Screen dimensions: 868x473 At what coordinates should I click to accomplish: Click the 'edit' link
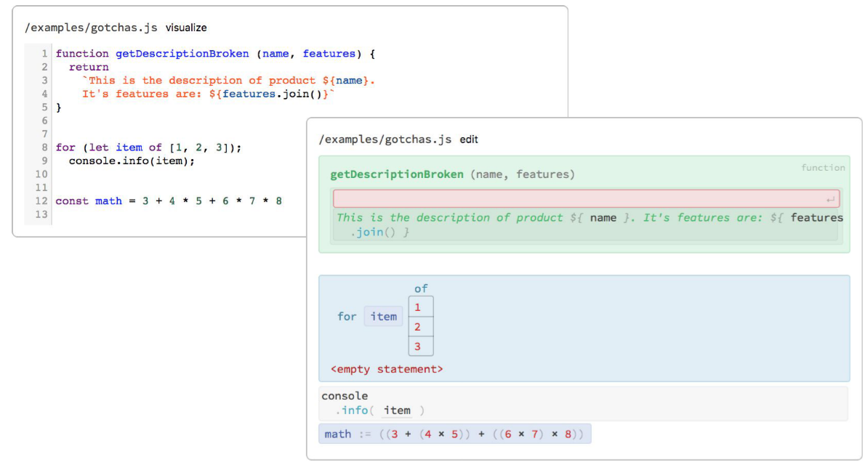(x=469, y=140)
